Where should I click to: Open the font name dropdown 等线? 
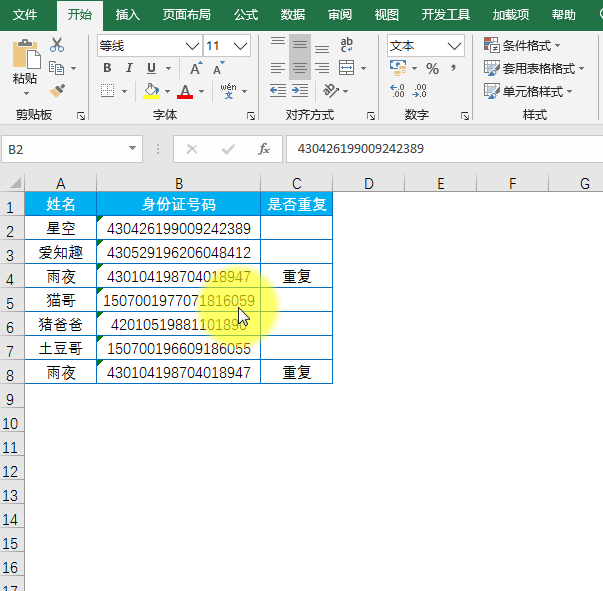192,46
